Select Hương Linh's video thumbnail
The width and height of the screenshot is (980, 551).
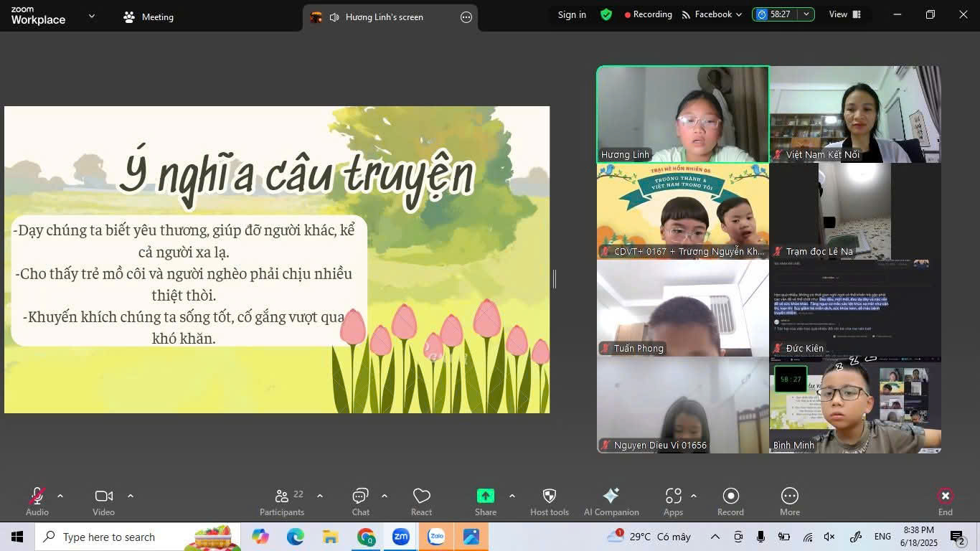click(683, 114)
